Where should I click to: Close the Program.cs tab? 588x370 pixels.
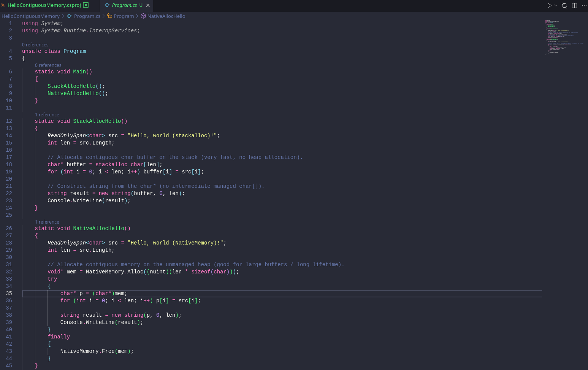point(148,5)
